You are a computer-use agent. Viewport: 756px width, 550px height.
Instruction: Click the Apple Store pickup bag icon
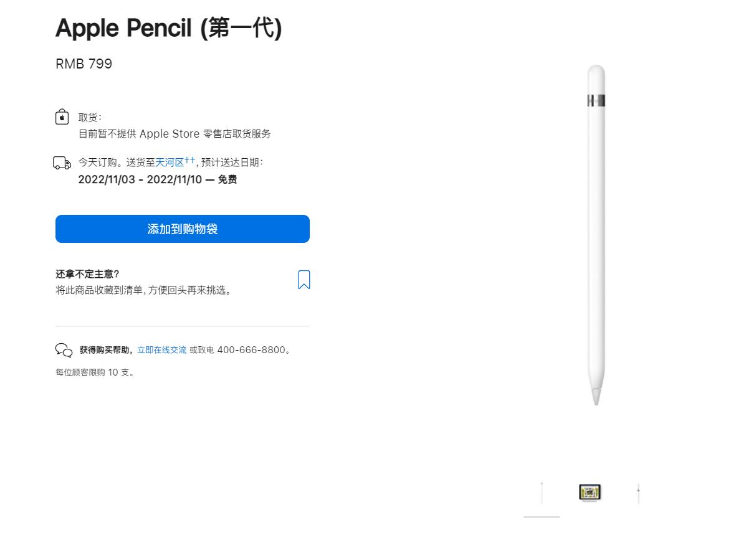click(62, 117)
